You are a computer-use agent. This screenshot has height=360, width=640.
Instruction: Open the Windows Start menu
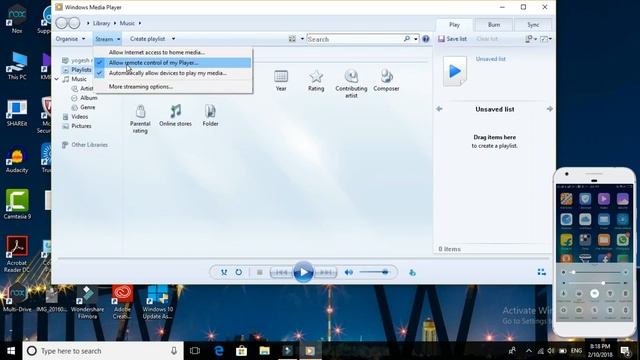(x=11, y=351)
